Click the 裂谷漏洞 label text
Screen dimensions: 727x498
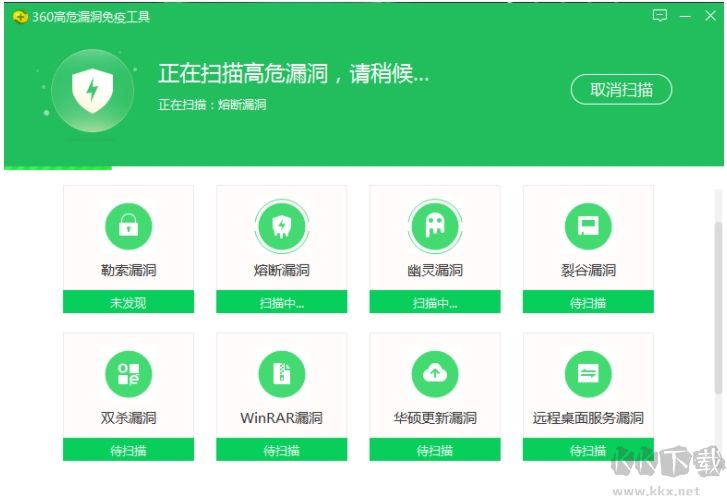tap(588, 270)
